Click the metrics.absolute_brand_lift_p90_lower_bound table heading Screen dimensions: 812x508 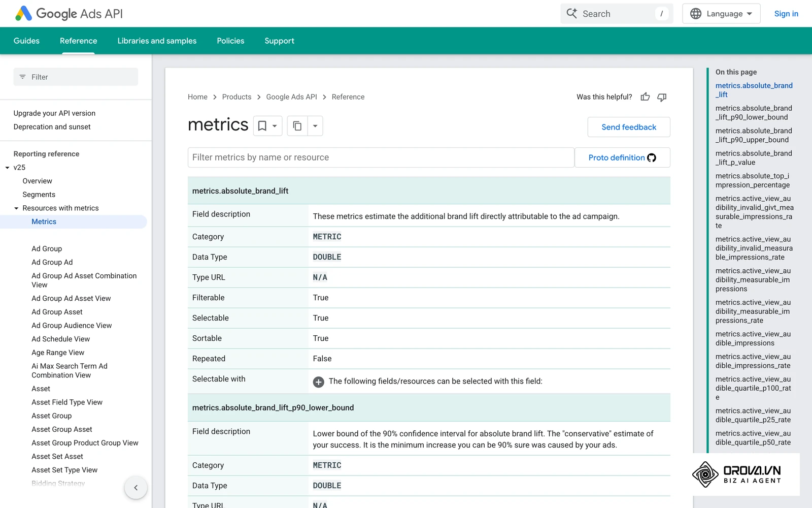click(x=273, y=407)
